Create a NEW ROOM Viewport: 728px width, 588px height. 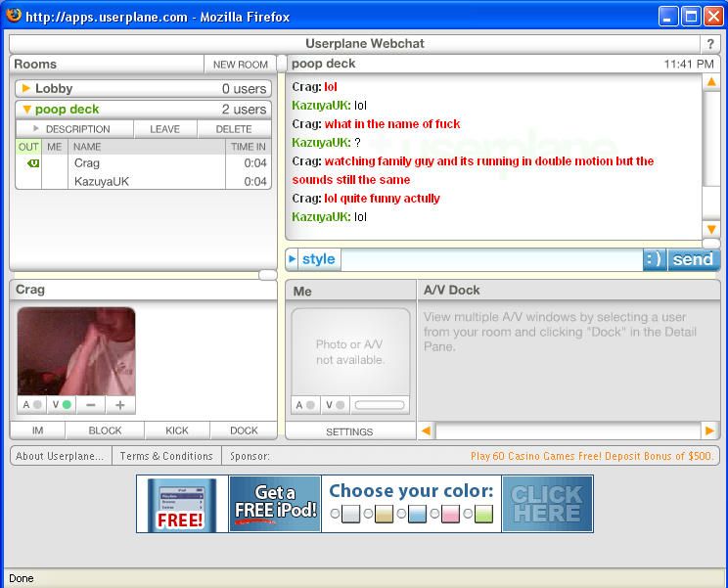[240, 65]
